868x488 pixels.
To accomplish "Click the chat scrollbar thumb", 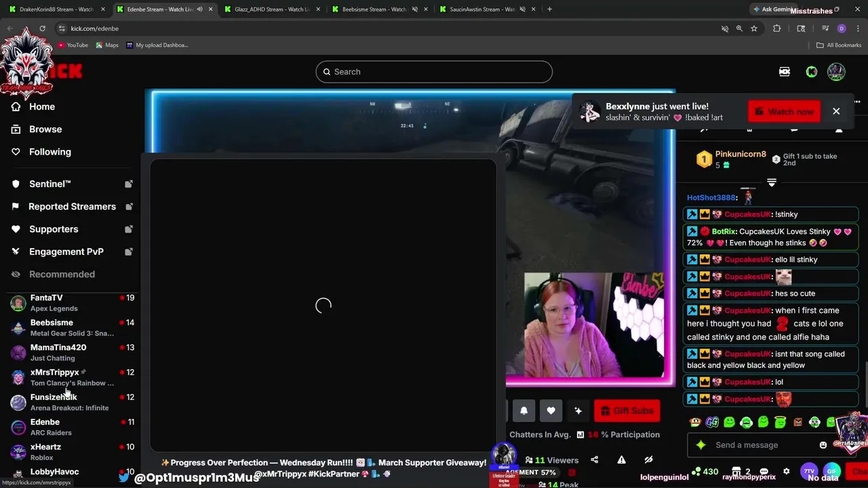I will [865, 384].
